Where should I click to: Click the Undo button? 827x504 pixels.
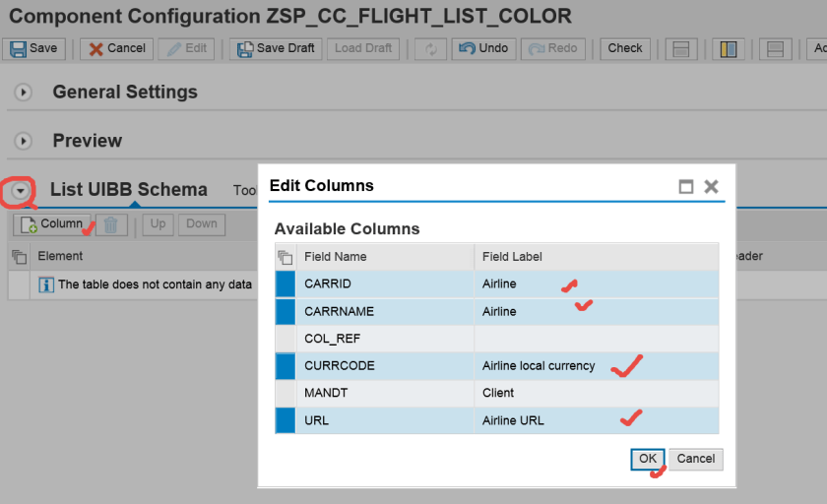pos(482,48)
